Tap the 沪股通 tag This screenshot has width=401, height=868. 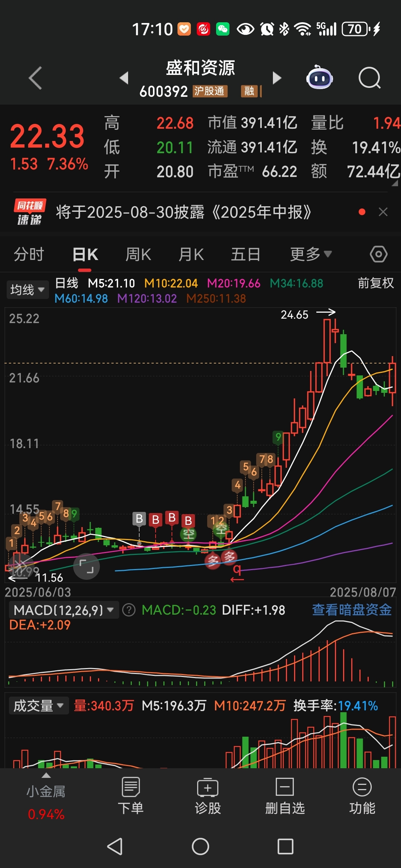[210, 91]
